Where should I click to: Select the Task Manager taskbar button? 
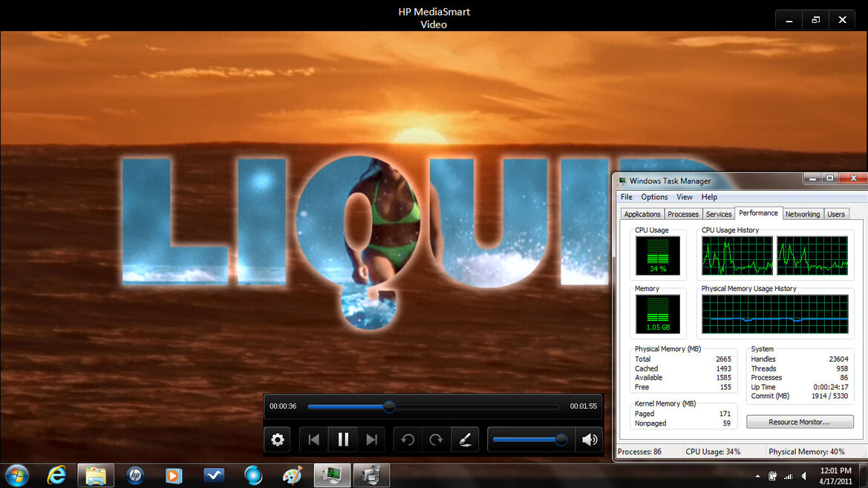[x=332, y=475]
